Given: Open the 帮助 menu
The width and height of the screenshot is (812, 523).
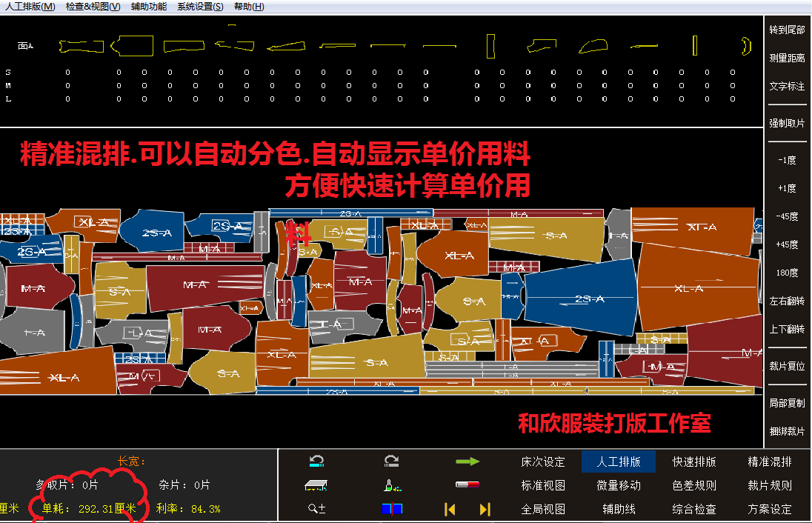Looking at the screenshot, I should point(250,6).
